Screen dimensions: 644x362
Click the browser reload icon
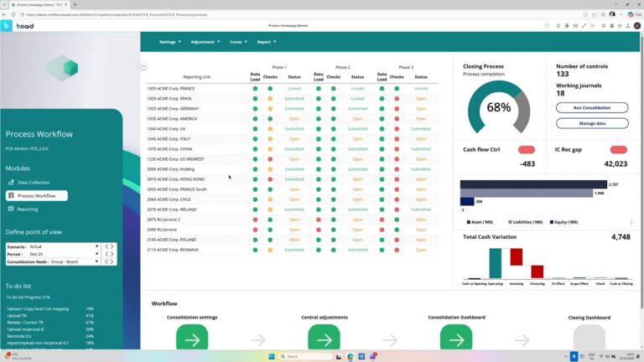click(x=13, y=14)
